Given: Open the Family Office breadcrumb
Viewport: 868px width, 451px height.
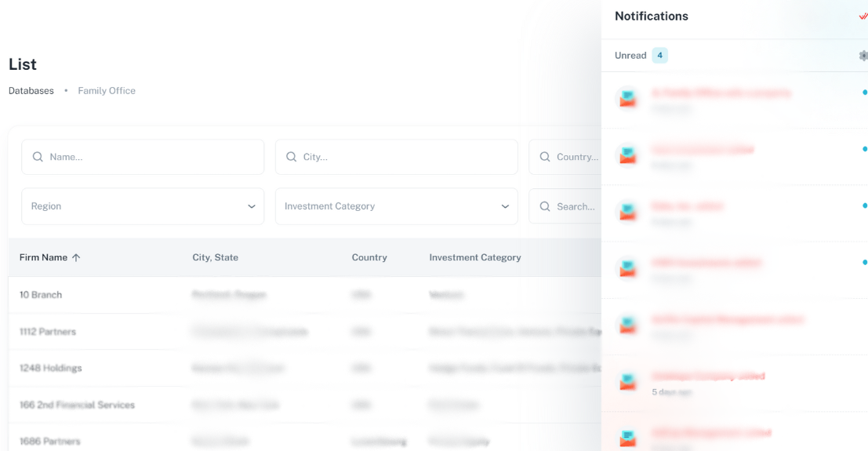Looking at the screenshot, I should (107, 90).
